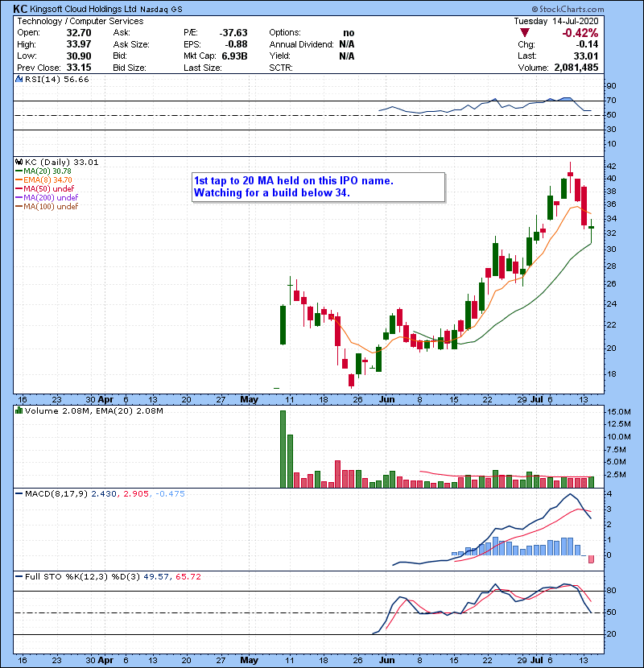Click the Kingsoft Cloud Holdings Ltd company name
644x668 pixels.
pos(84,9)
